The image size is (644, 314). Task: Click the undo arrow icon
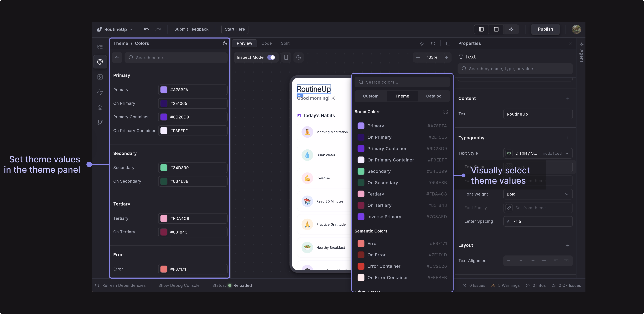tap(147, 29)
